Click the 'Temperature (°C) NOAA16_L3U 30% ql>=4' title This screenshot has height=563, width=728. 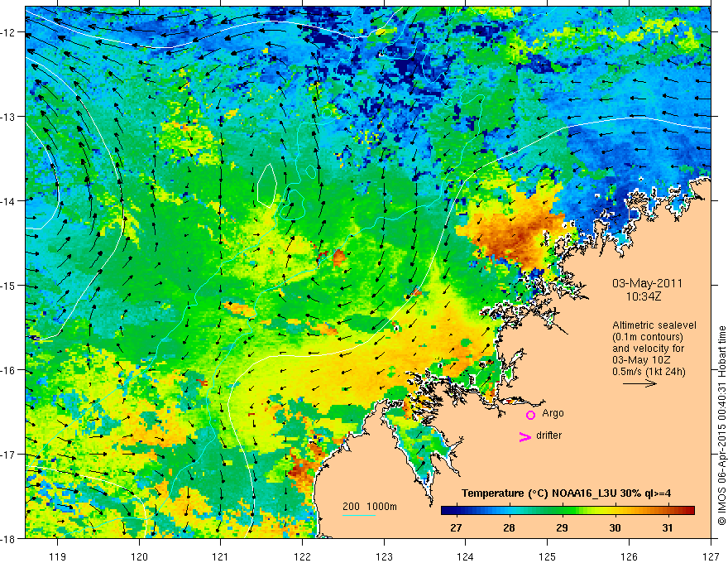566,493
